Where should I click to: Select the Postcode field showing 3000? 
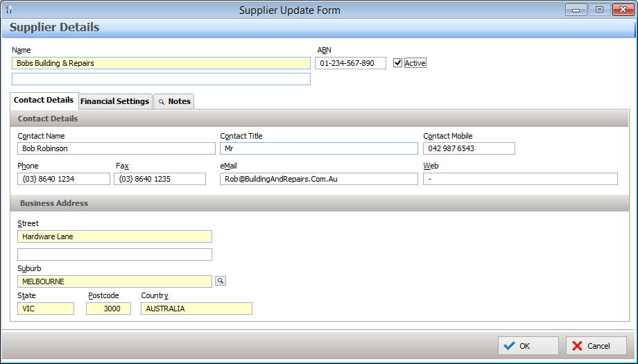[x=108, y=309]
